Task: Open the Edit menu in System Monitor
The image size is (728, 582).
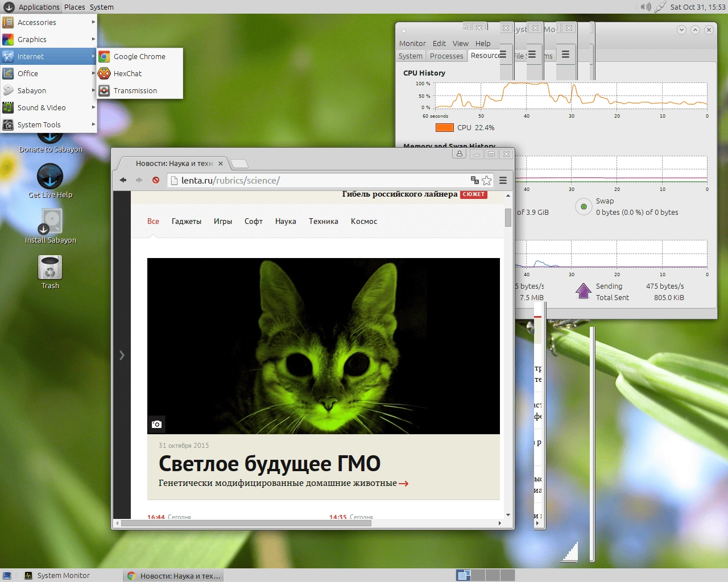Action: (439, 43)
